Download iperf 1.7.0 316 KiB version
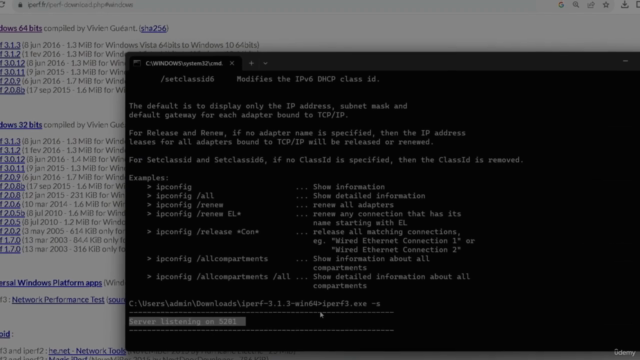The width and height of the screenshot is (640, 360). coord(10,249)
